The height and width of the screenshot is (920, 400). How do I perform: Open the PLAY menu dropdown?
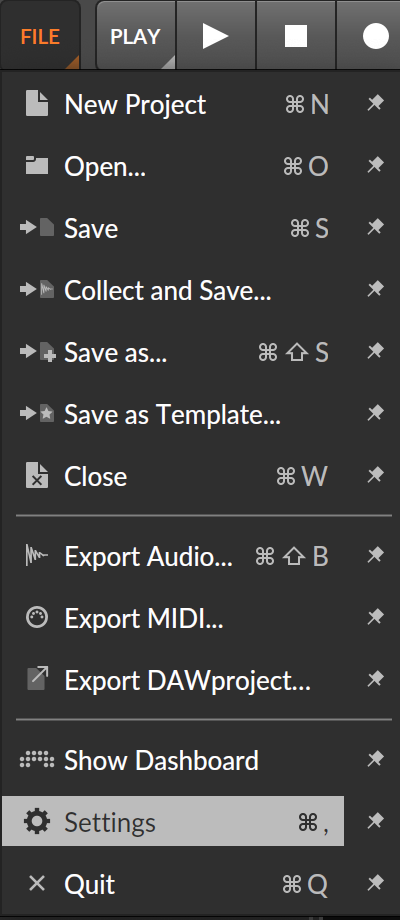click(x=135, y=36)
